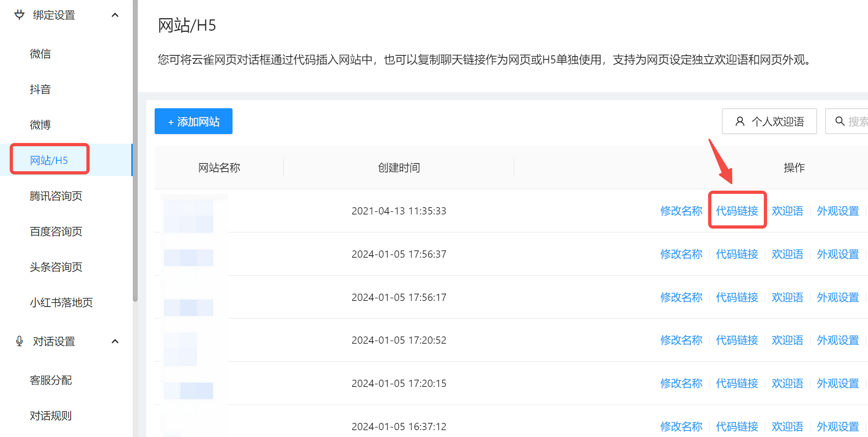Click the microphone icon beside 对话设置
This screenshot has height=437, width=868.
point(19,341)
